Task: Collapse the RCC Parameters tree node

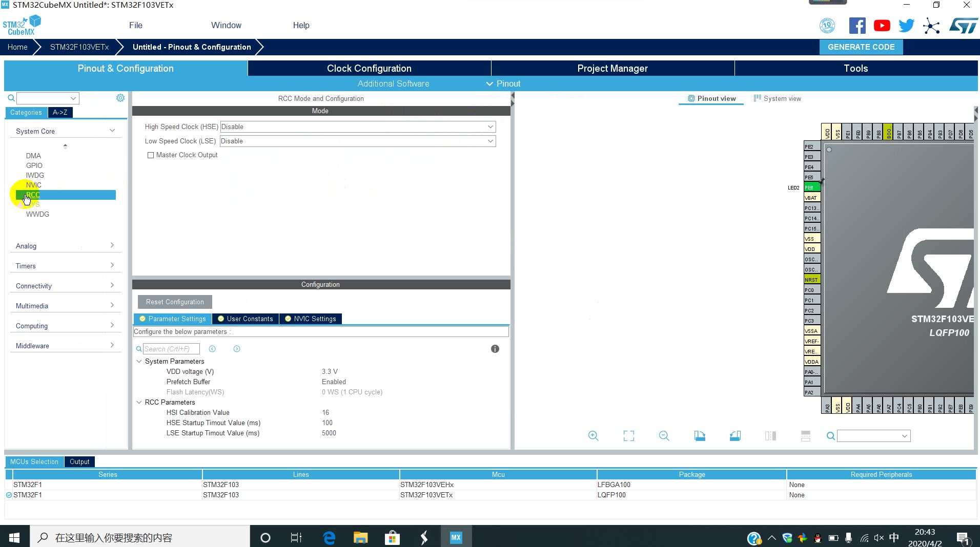Action: click(139, 402)
